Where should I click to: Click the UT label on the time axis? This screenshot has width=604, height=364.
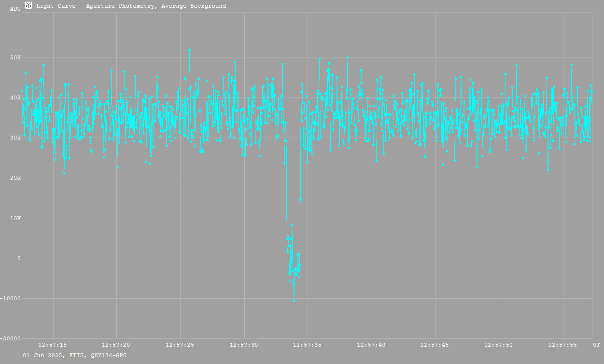[x=596, y=345]
